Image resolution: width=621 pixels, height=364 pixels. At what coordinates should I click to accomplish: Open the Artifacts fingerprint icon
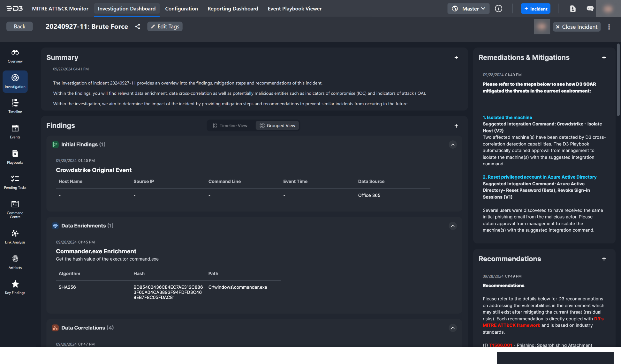pyautogui.click(x=15, y=262)
